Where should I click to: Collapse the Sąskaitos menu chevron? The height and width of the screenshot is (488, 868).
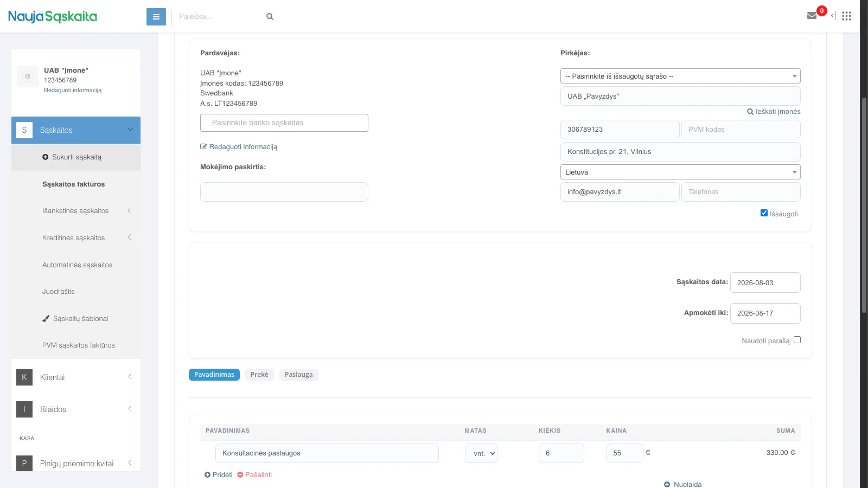tap(130, 130)
